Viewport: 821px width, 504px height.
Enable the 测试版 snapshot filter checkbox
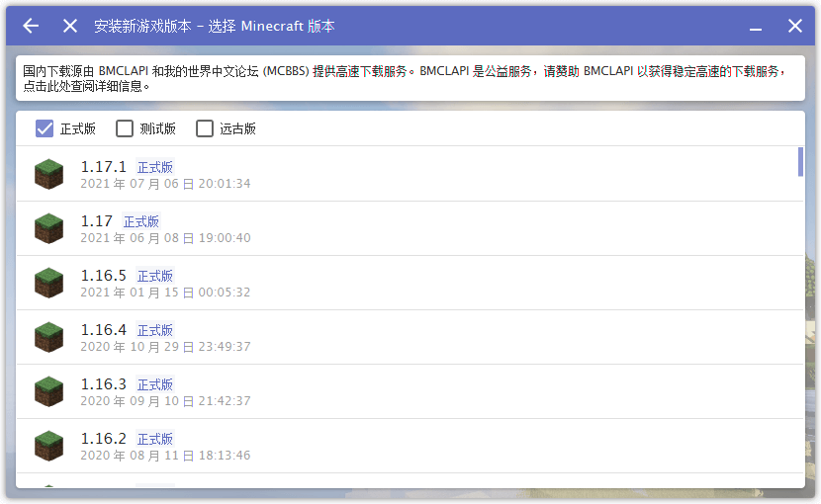pos(124,128)
